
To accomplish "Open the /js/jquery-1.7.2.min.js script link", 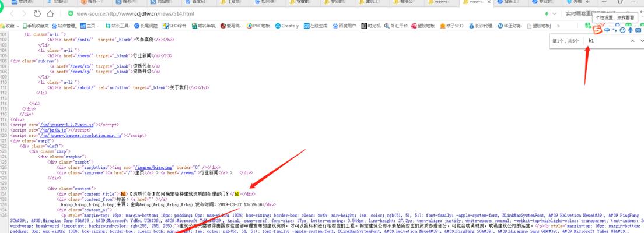I will point(67,124).
